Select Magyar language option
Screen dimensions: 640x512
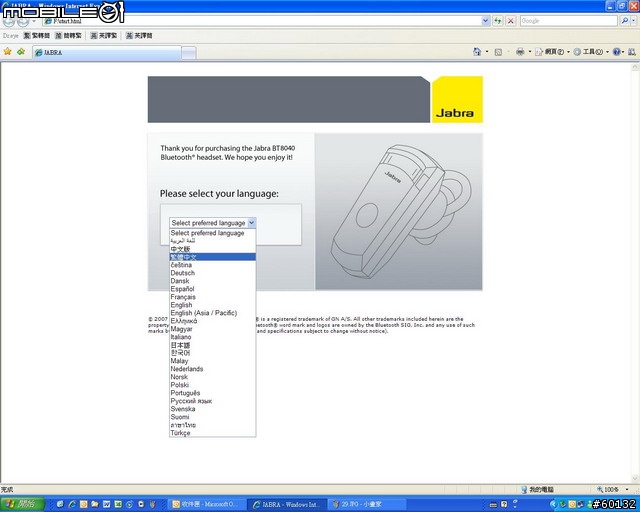click(x=213, y=329)
